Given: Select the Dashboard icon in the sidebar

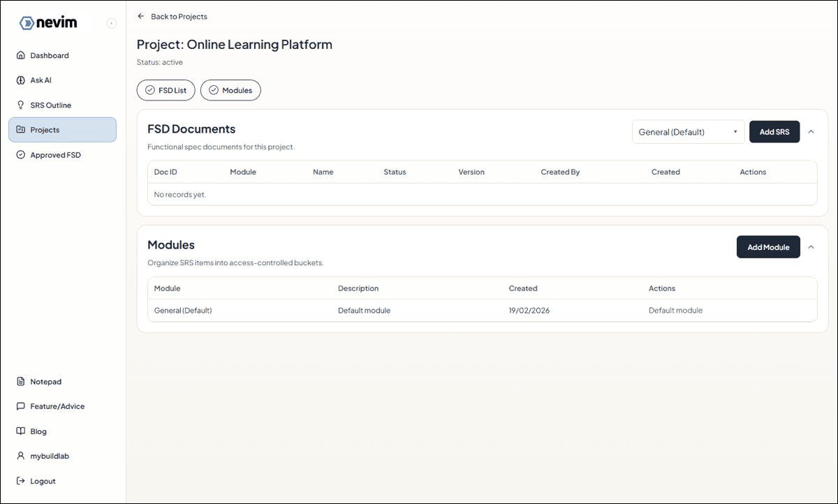Looking at the screenshot, I should 20,55.
